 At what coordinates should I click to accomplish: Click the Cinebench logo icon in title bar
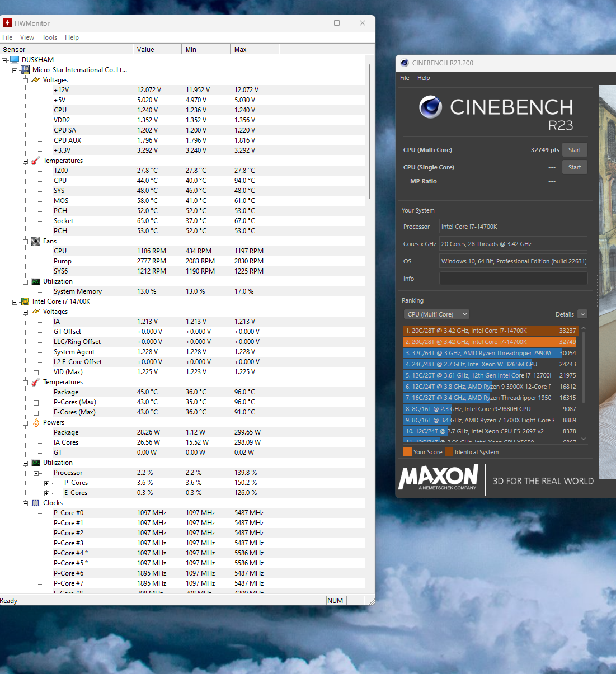[x=405, y=63]
